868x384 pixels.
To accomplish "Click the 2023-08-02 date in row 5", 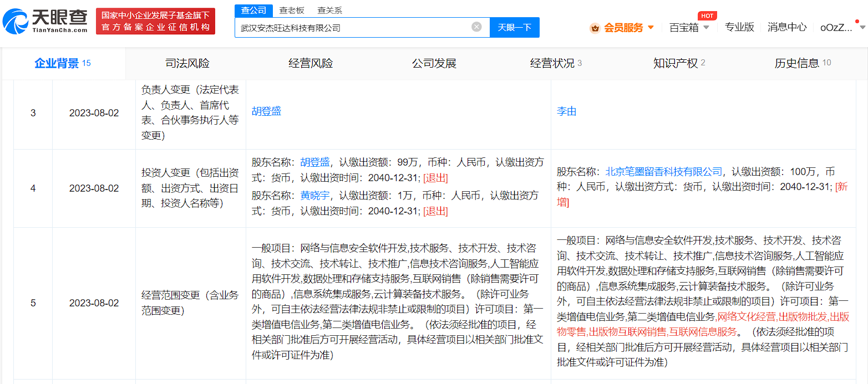I will (x=94, y=303).
